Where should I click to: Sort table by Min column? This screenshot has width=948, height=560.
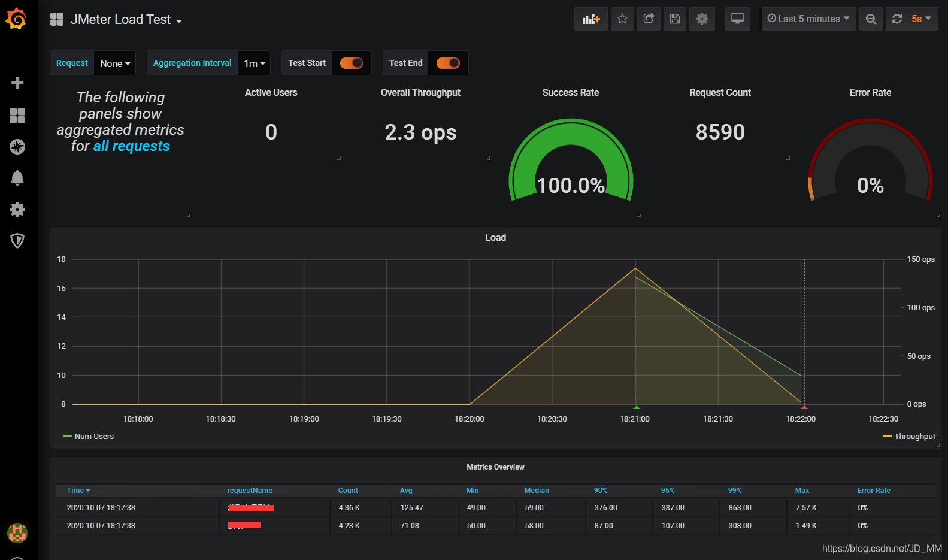pyautogui.click(x=473, y=491)
